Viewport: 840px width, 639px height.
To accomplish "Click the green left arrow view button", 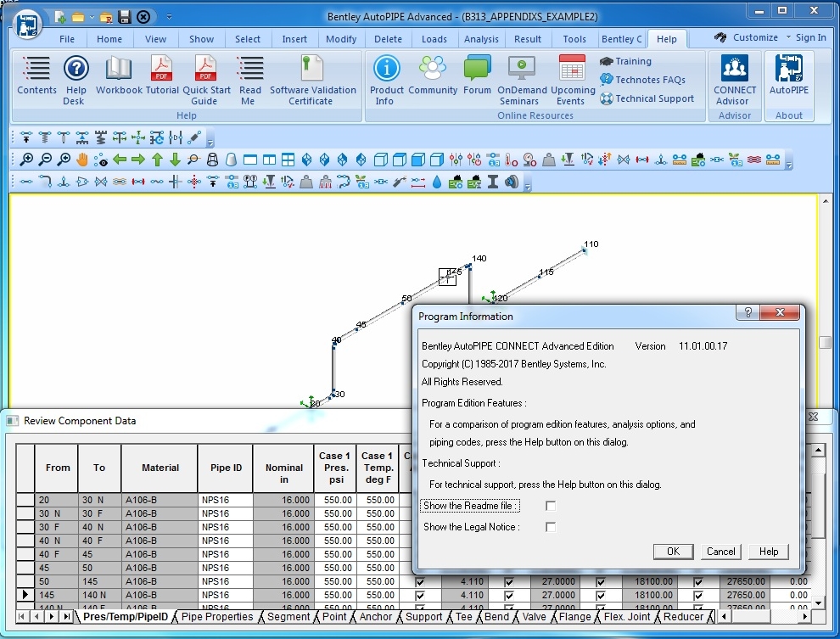I will [120, 159].
